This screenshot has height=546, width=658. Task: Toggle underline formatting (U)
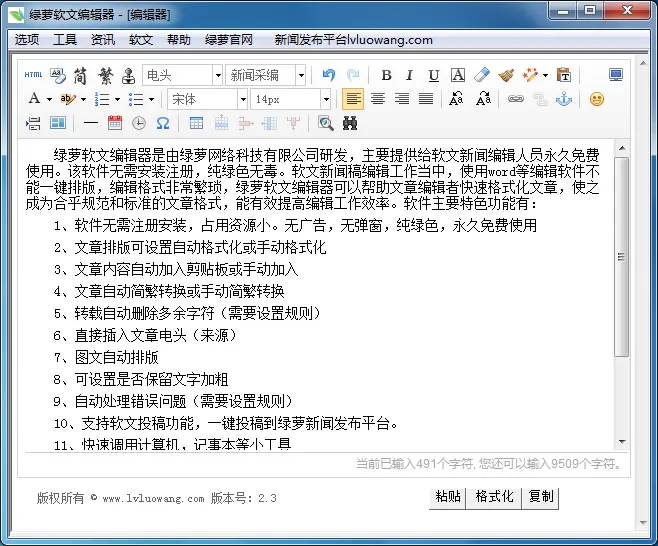433,76
